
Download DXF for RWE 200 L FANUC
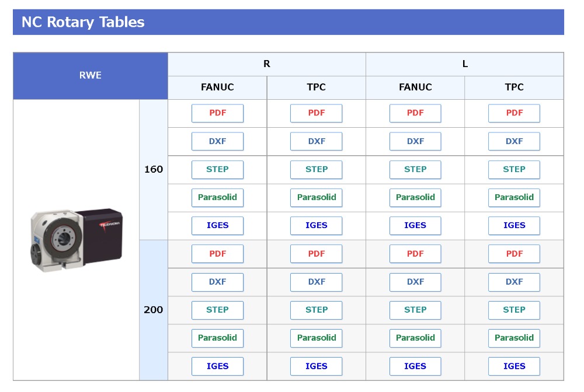415,282
